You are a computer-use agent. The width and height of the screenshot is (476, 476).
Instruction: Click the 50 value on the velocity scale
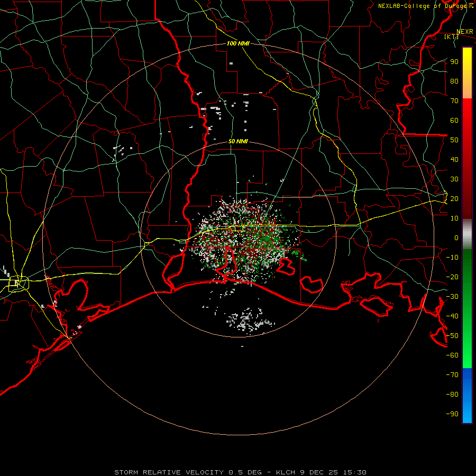pyautogui.click(x=454, y=140)
